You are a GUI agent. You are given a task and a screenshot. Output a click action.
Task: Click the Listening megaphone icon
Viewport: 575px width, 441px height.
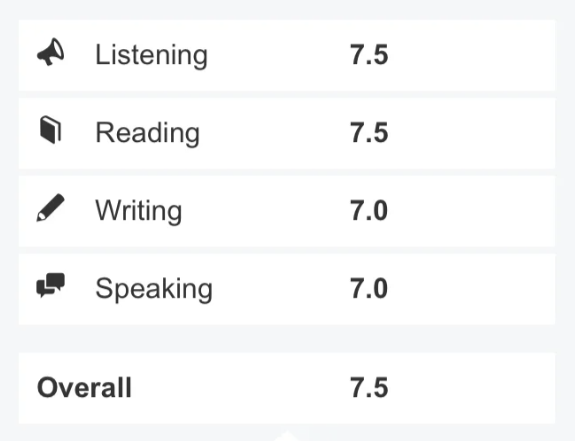pos(51,52)
